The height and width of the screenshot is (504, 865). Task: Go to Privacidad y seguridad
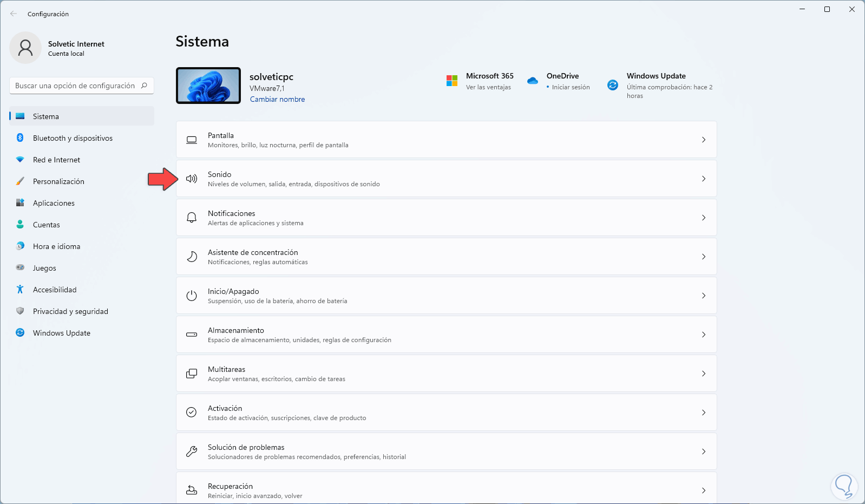pyautogui.click(x=70, y=311)
